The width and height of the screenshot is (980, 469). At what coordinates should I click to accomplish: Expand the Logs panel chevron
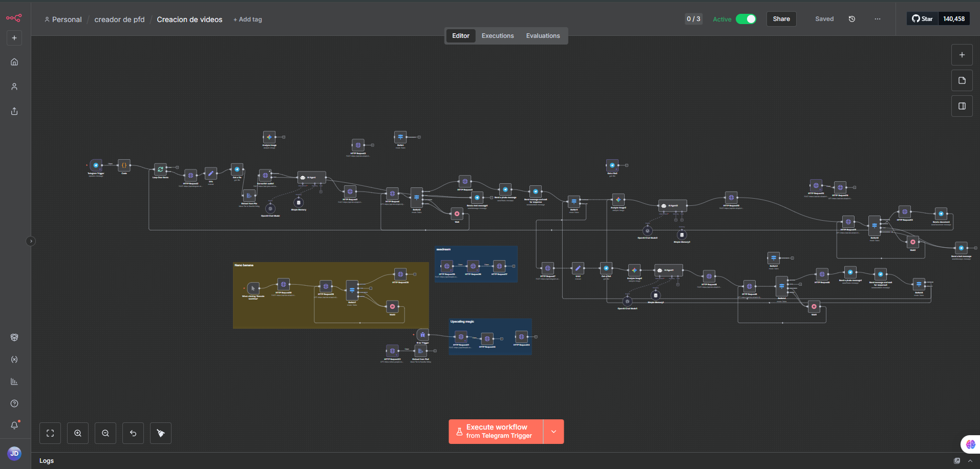pyautogui.click(x=970, y=461)
